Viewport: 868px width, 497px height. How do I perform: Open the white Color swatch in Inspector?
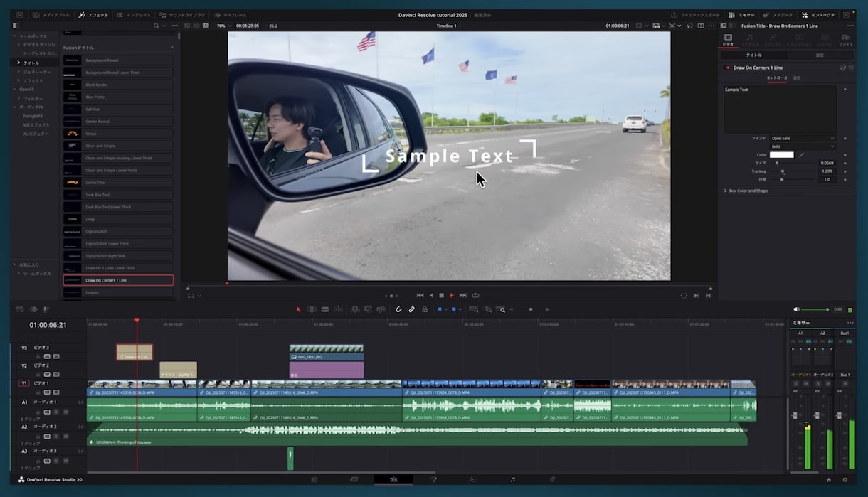(x=781, y=154)
